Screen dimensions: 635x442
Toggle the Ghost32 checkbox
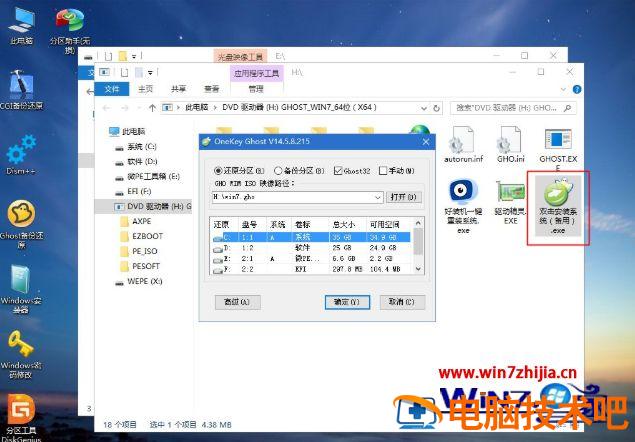click(x=339, y=170)
